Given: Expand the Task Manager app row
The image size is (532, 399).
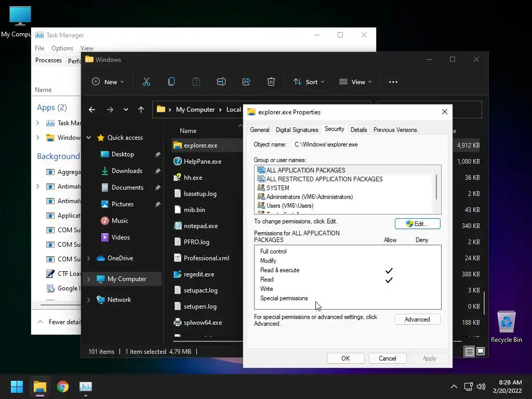Looking at the screenshot, I should (38, 123).
